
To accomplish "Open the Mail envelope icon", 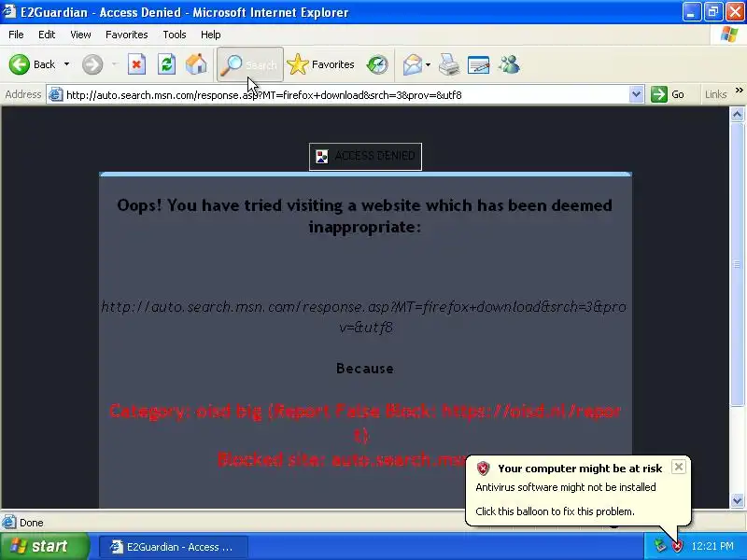I will pyautogui.click(x=413, y=64).
